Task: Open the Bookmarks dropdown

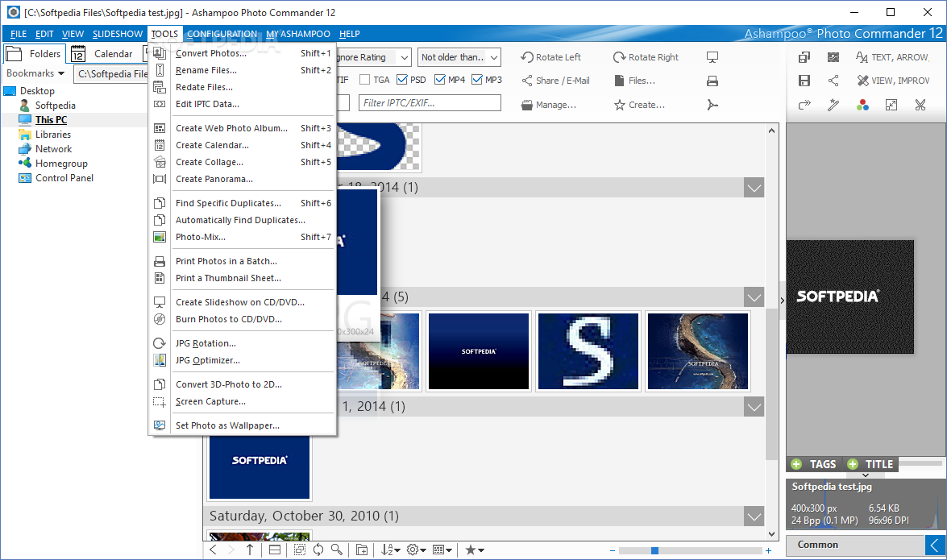Action: point(35,73)
